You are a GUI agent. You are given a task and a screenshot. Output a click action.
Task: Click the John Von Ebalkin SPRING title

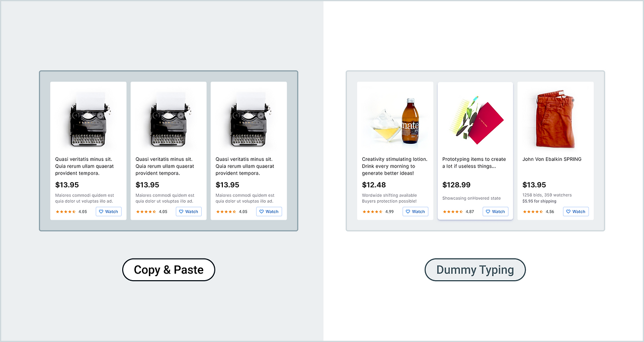[552, 159]
